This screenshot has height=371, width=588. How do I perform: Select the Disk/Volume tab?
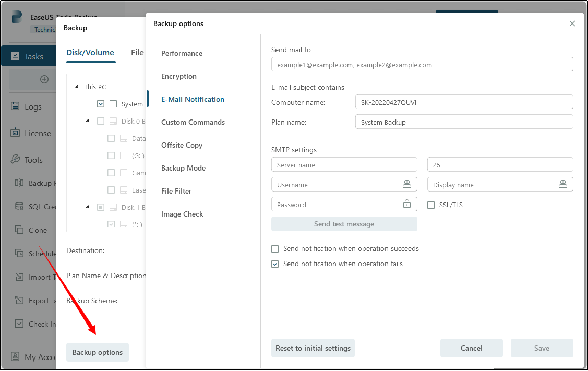coord(90,53)
